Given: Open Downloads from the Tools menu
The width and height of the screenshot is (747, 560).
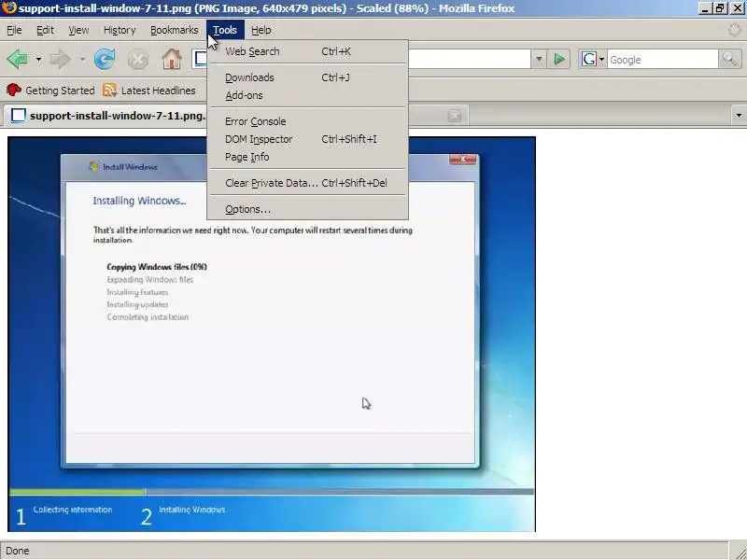Looking at the screenshot, I should [307, 77].
